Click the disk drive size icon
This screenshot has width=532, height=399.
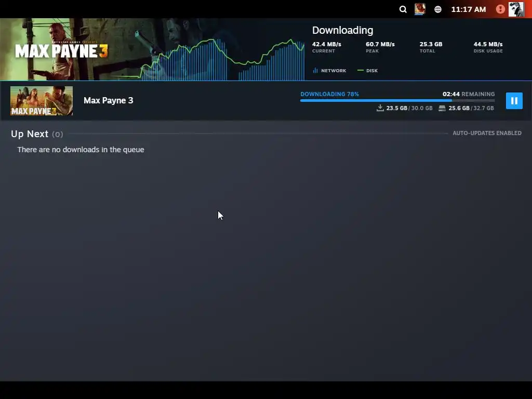pos(442,108)
